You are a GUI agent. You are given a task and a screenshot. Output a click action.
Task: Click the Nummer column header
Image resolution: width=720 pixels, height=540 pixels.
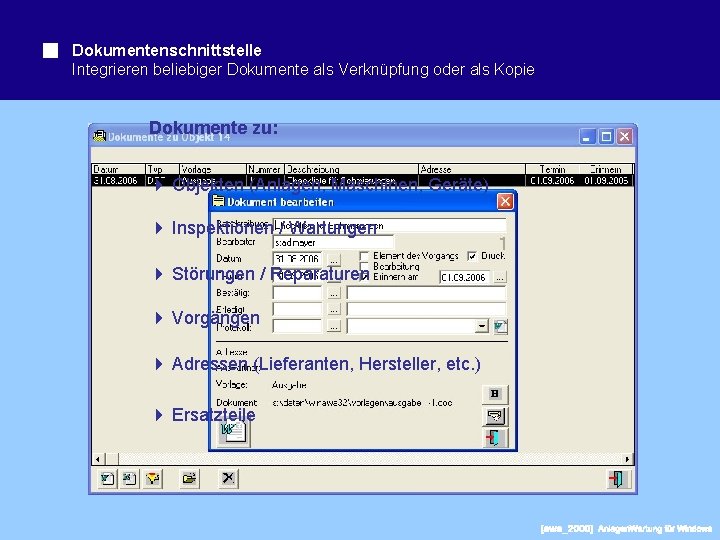coord(265,169)
